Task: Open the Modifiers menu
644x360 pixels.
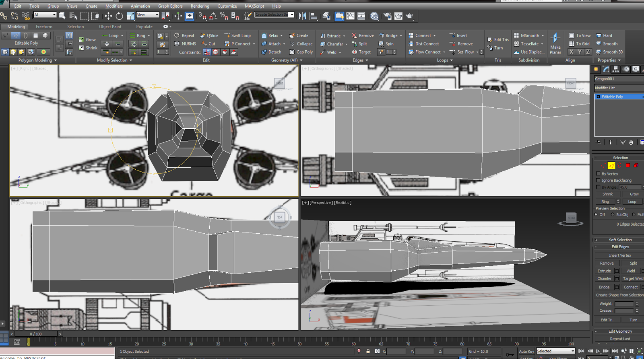Action: (x=114, y=6)
